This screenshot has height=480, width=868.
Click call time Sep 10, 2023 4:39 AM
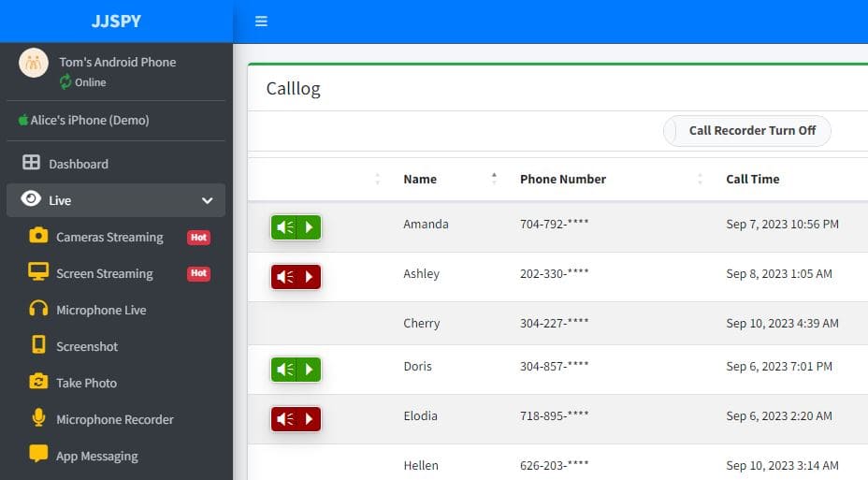[782, 324]
